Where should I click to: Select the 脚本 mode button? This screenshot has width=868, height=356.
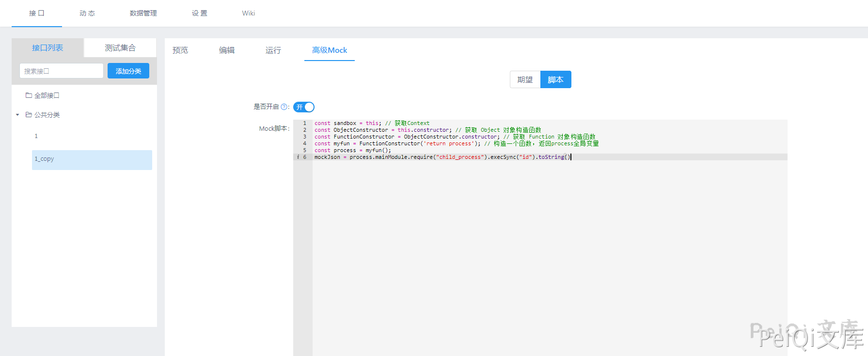point(555,79)
